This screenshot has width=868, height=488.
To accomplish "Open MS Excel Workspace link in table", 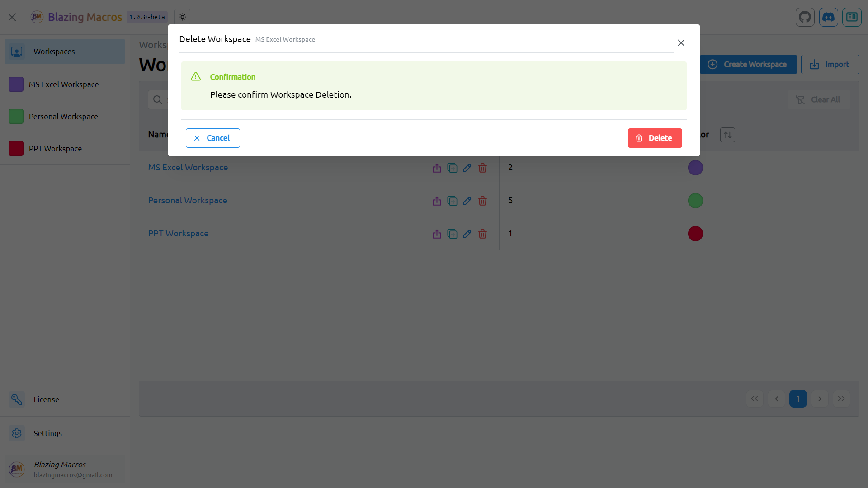I will 188,168.
